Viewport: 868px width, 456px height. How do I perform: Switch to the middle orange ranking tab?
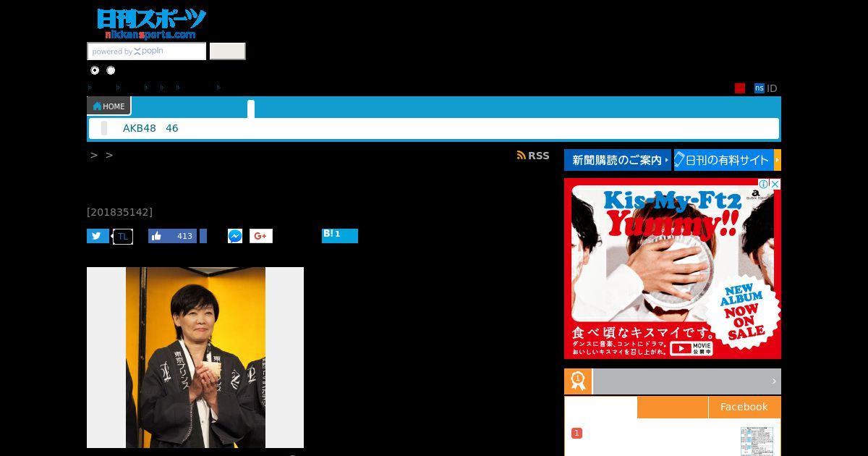(x=673, y=407)
